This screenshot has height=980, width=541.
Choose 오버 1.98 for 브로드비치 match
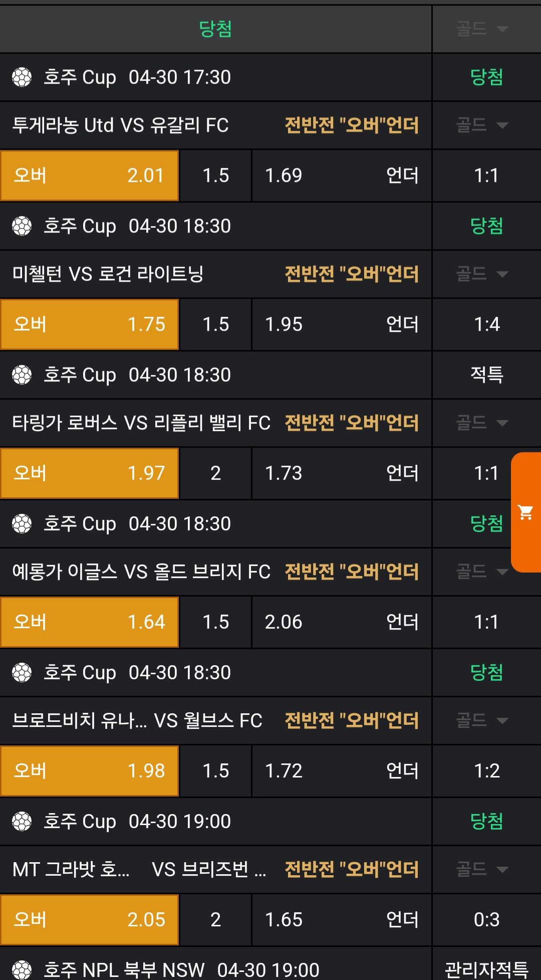point(90,771)
